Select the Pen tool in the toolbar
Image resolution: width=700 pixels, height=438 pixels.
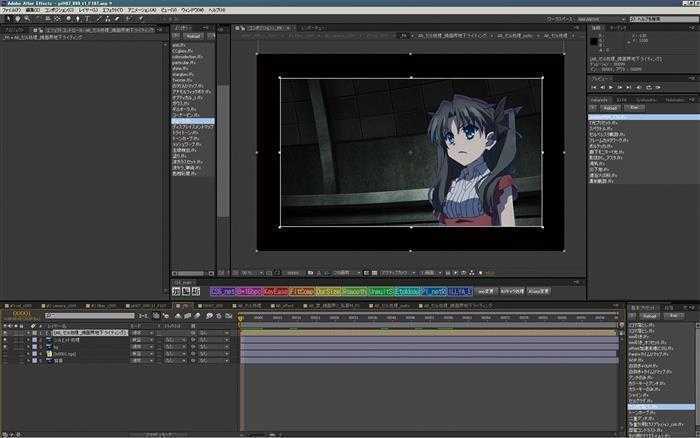click(78, 19)
